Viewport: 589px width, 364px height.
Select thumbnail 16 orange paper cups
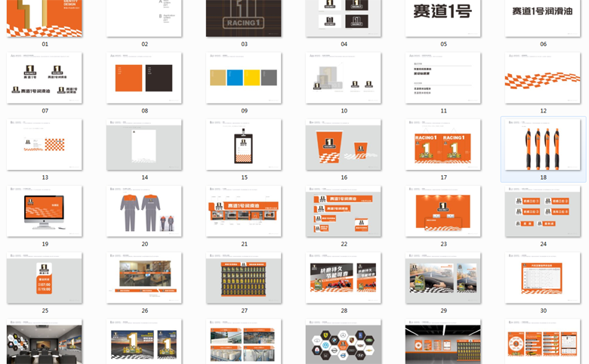(344, 145)
